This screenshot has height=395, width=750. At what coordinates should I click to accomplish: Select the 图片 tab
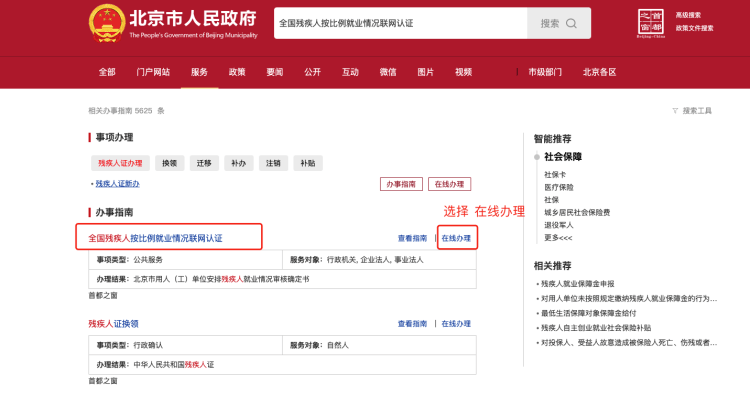pyautogui.click(x=426, y=72)
